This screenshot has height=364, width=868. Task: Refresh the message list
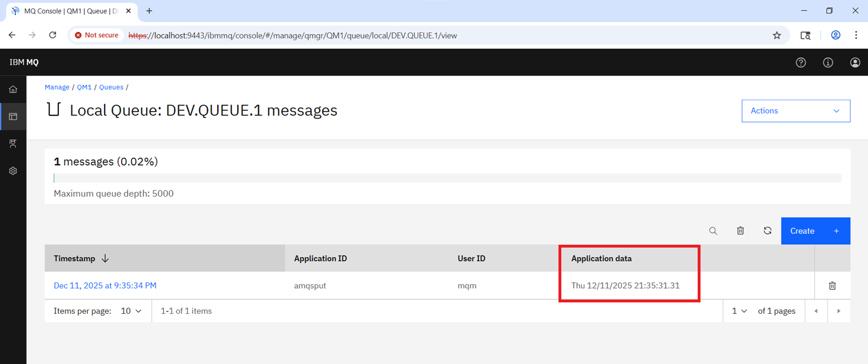[x=767, y=231]
